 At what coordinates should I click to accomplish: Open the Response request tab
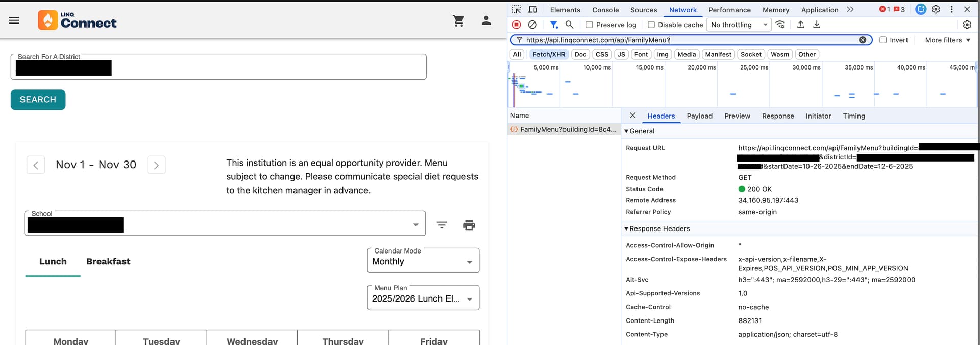tap(778, 116)
